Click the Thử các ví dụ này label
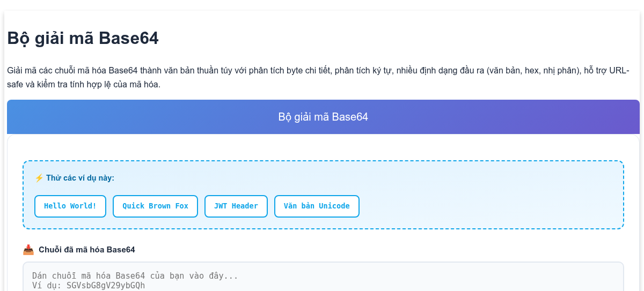The image size is (644, 291). (x=80, y=178)
